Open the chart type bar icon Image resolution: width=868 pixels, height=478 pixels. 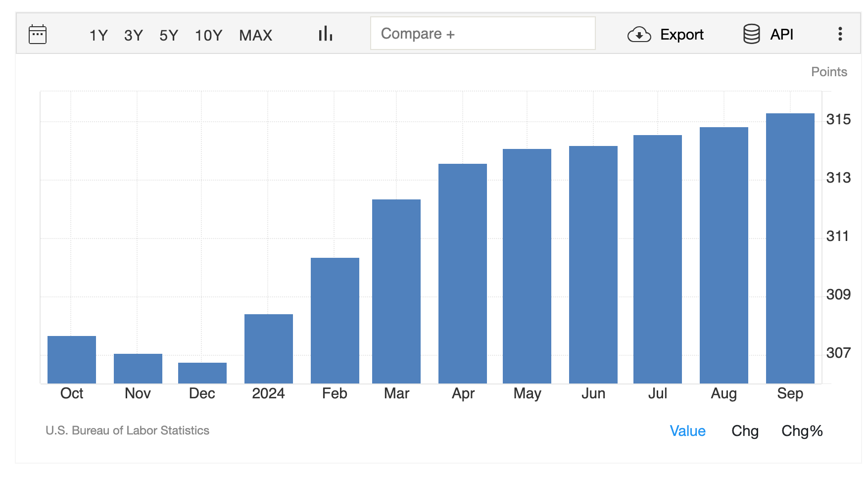(x=325, y=34)
